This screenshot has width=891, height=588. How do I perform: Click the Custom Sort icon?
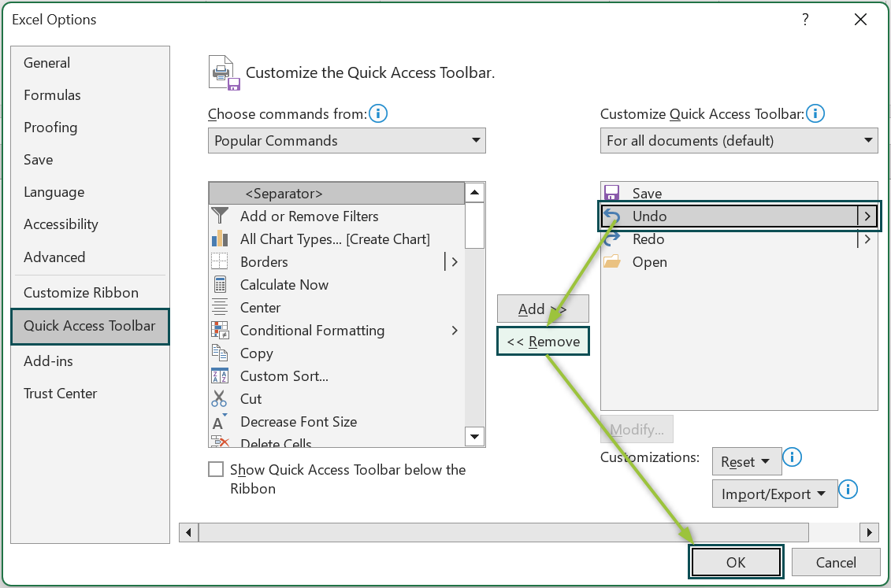point(219,375)
